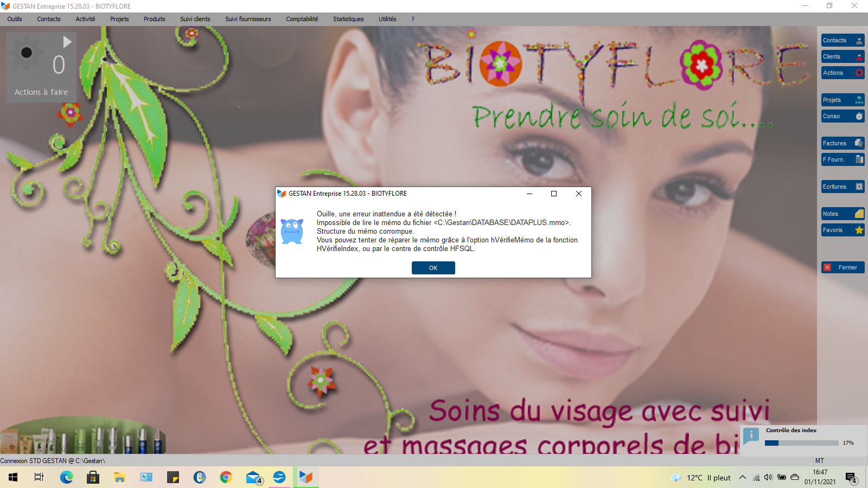This screenshot has height=488, width=868.
Task: Open the Ecritures sidebar shortcut
Action: pyautogui.click(x=843, y=187)
